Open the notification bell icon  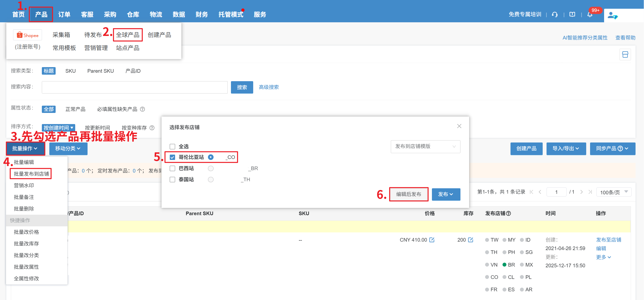(x=590, y=15)
